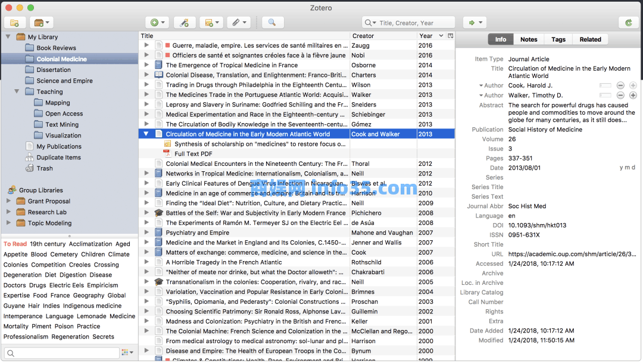Click the book icon for The Emergence of Tropical Medicine
The height and width of the screenshot is (364, 643).
158,65
